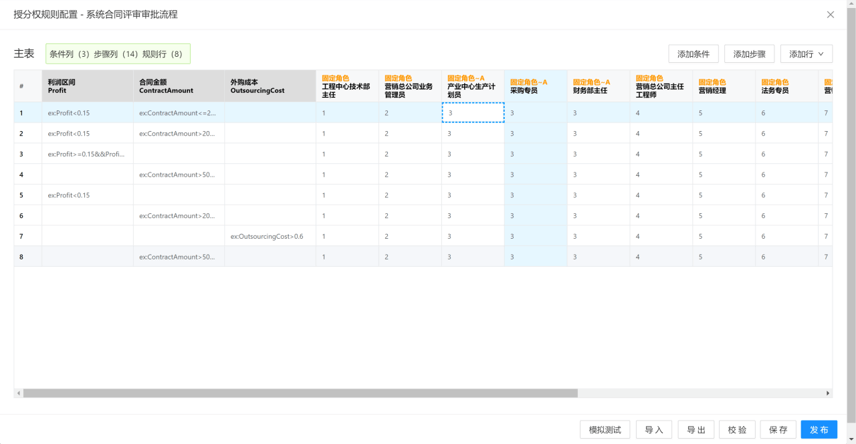Save the rule configuration with 保存

click(778, 429)
